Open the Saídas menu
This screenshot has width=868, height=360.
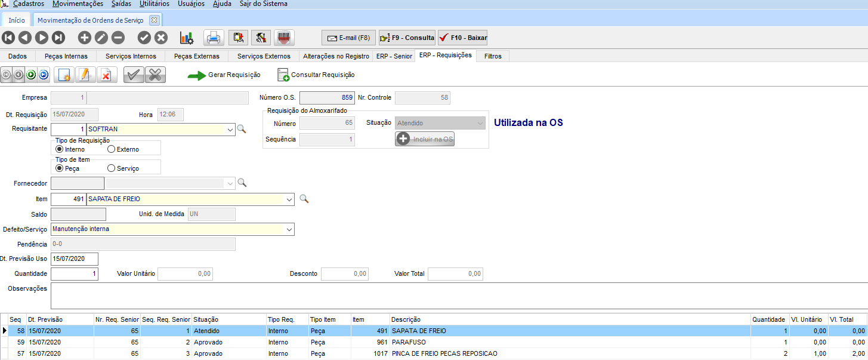pos(121,4)
